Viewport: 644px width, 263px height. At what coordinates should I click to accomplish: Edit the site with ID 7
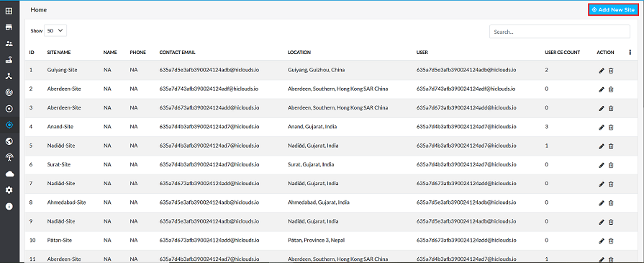602,184
